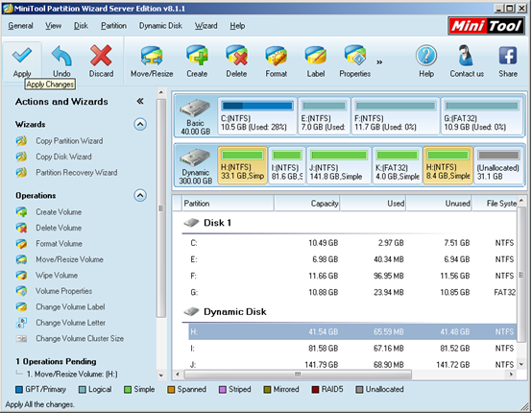Share via the Facebook icon
This screenshot has width=532, height=413.
click(508, 61)
